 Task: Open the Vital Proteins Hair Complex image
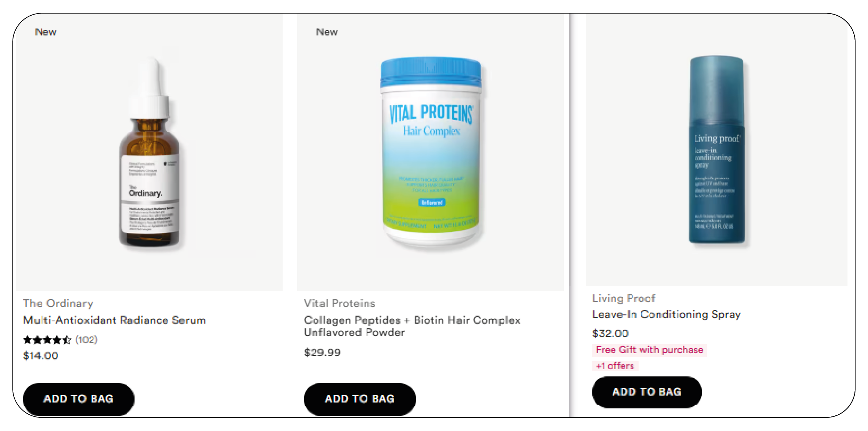click(x=431, y=153)
